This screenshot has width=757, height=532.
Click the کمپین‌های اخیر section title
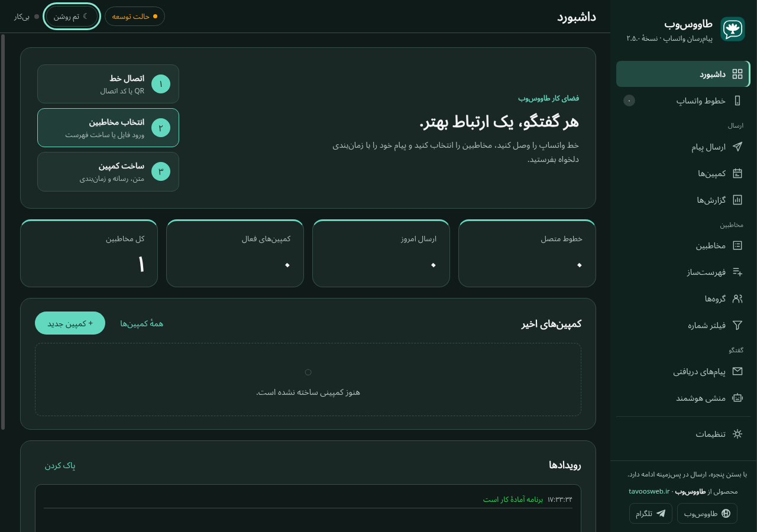[551, 323]
